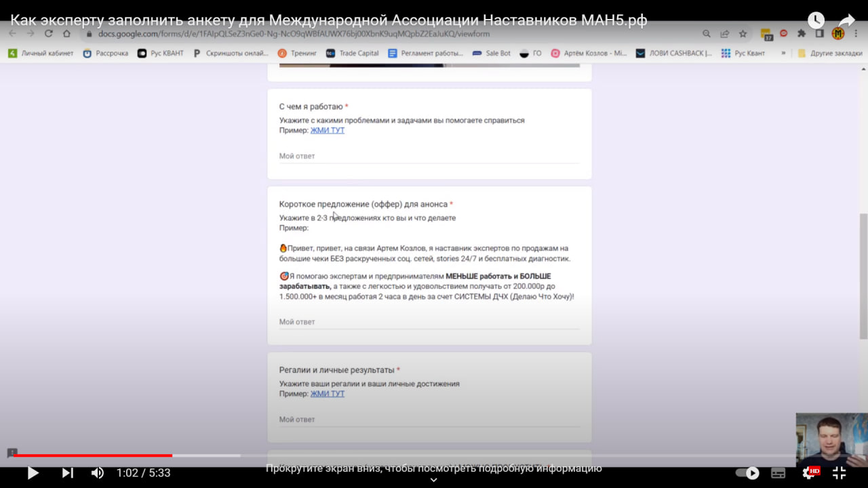Mute the video volume
The height and width of the screenshot is (488, 868).
click(x=98, y=473)
